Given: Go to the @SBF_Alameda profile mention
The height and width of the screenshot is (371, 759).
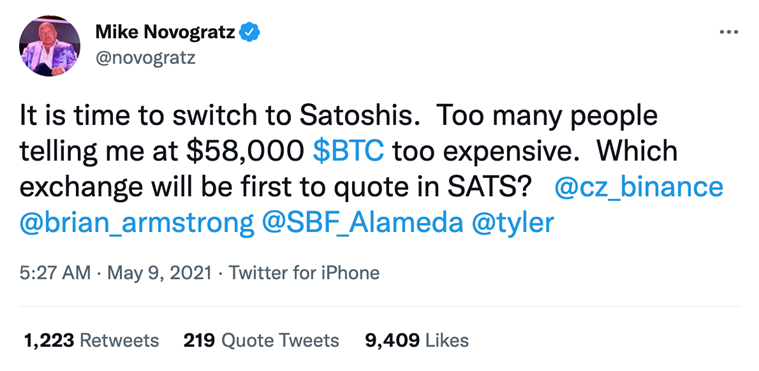Looking at the screenshot, I should coord(363,224).
